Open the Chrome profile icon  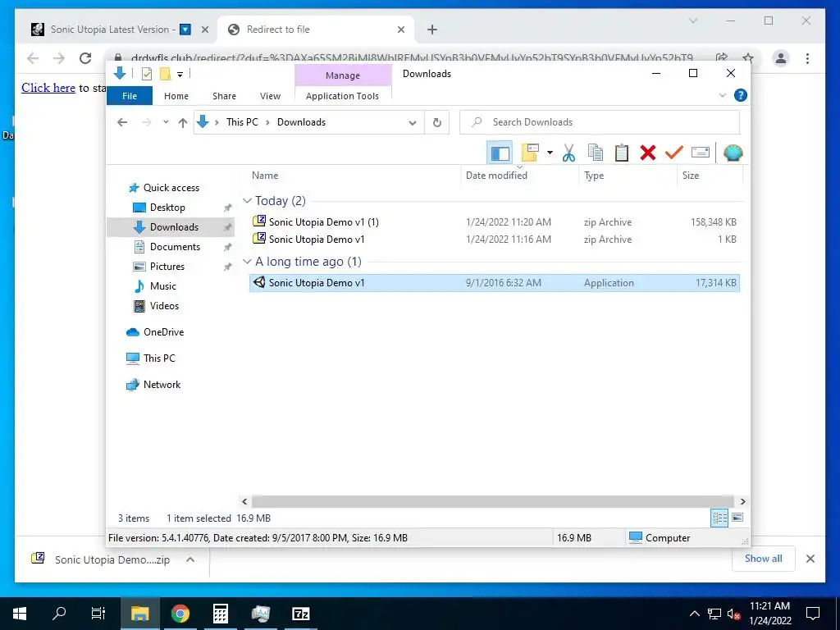(781, 58)
